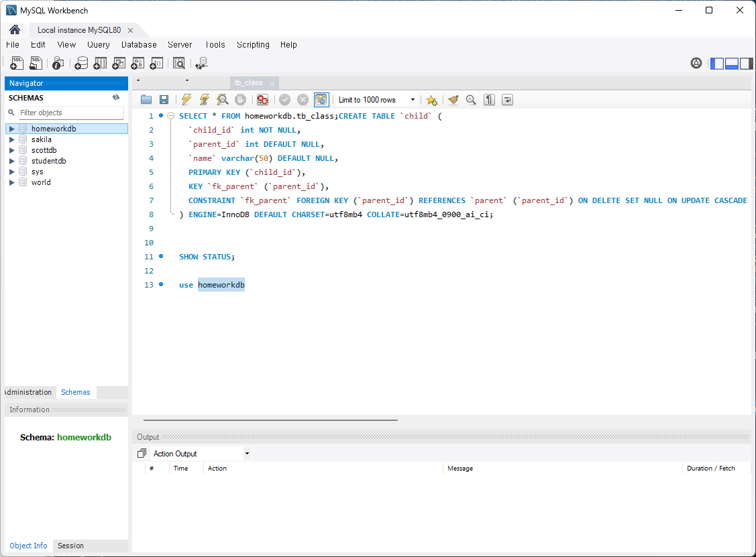Click the output history pages icon

pyautogui.click(x=142, y=453)
